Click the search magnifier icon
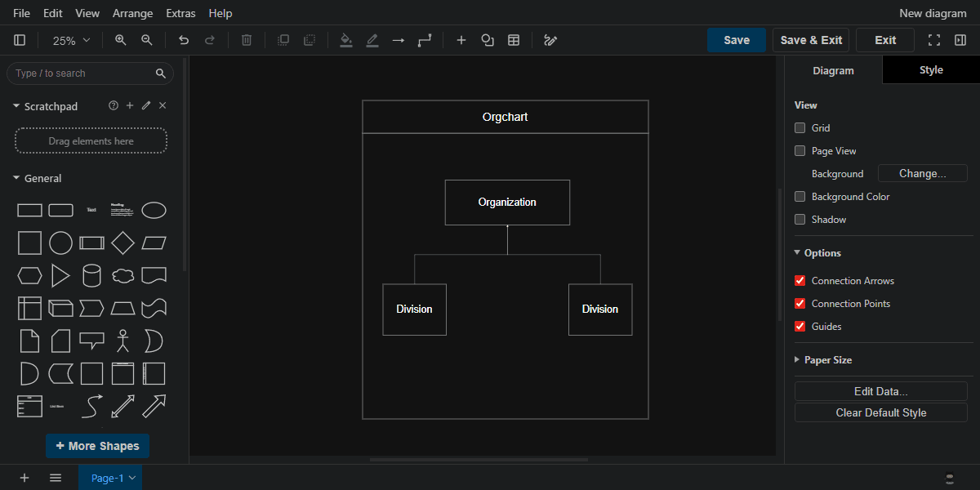 (161, 73)
